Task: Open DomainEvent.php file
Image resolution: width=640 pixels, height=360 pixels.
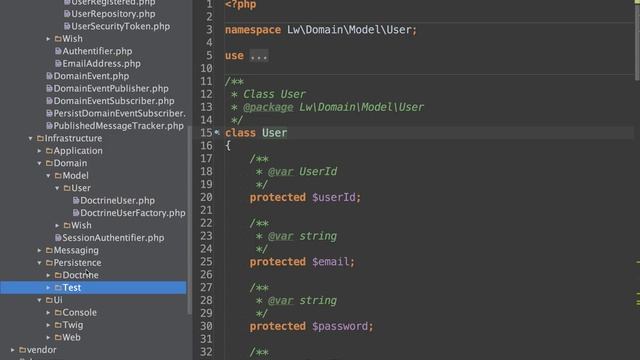Action: point(91,76)
